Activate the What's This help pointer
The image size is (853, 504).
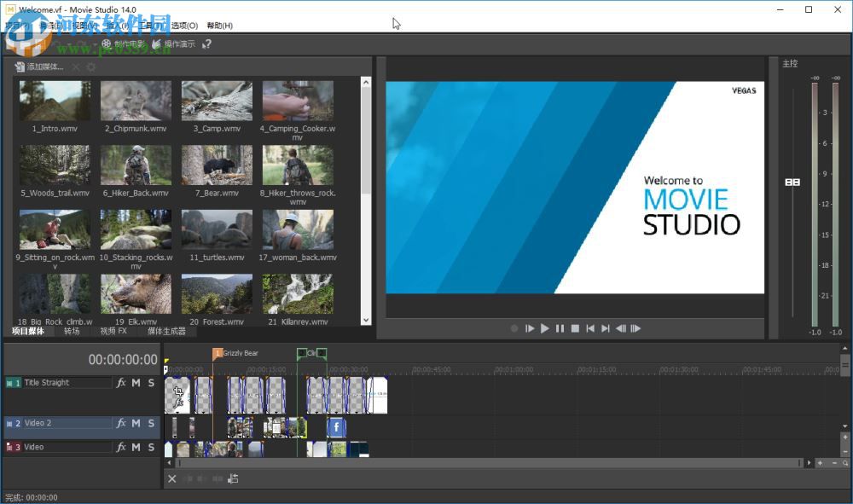206,44
